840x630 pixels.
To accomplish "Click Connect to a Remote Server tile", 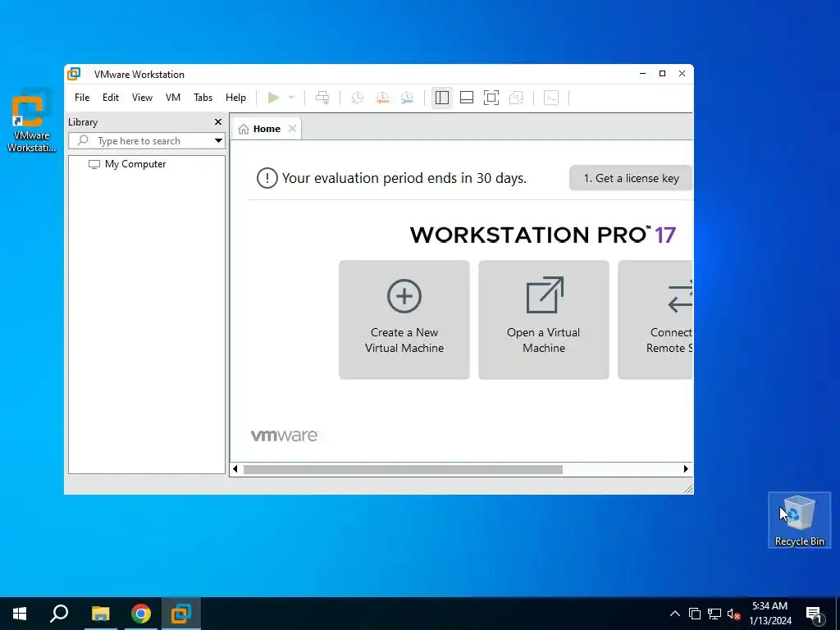I will click(x=655, y=320).
